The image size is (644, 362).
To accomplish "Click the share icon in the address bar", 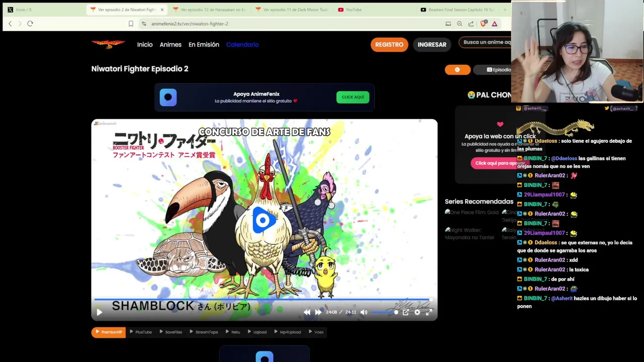I will click(x=471, y=24).
